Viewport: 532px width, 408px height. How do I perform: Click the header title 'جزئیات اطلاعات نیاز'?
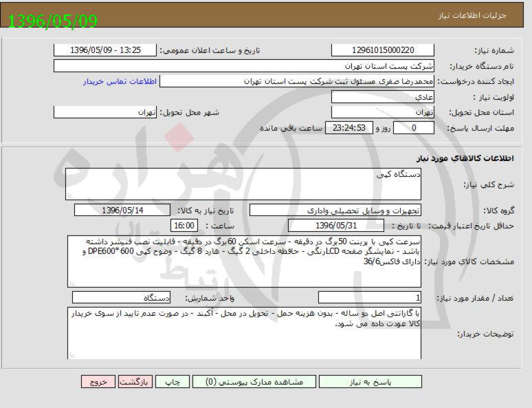(x=472, y=16)
